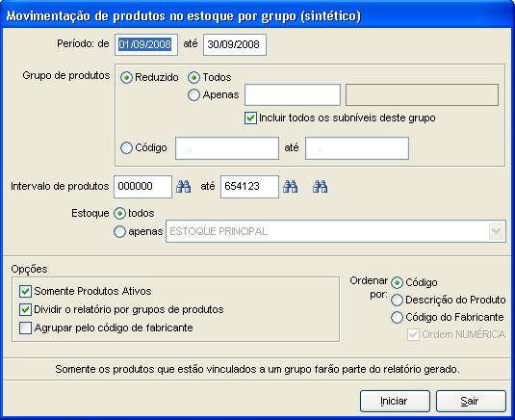Click the end date field 30/09/2008
This screenshot has height=420, width=515.
pos(235,44)
